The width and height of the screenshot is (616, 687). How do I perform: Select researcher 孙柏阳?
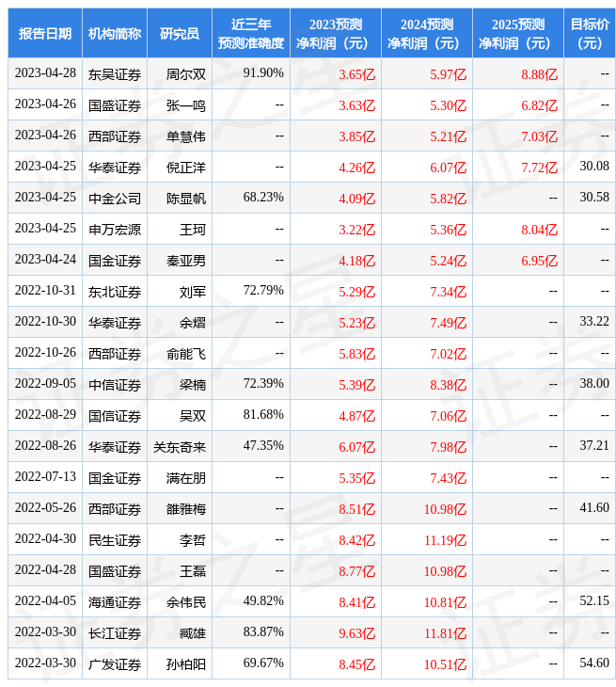click(186, 665)
